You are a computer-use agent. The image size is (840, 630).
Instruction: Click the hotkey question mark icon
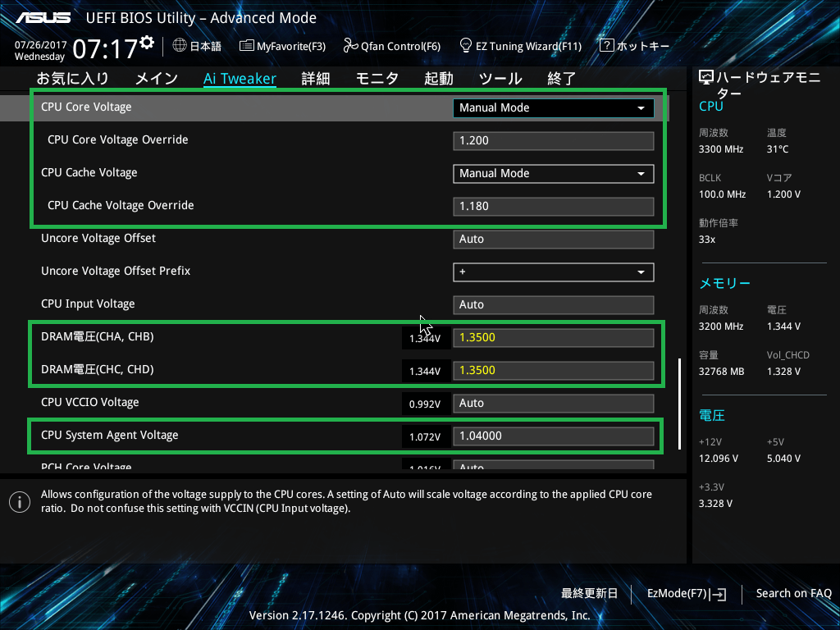coord(606,46)
